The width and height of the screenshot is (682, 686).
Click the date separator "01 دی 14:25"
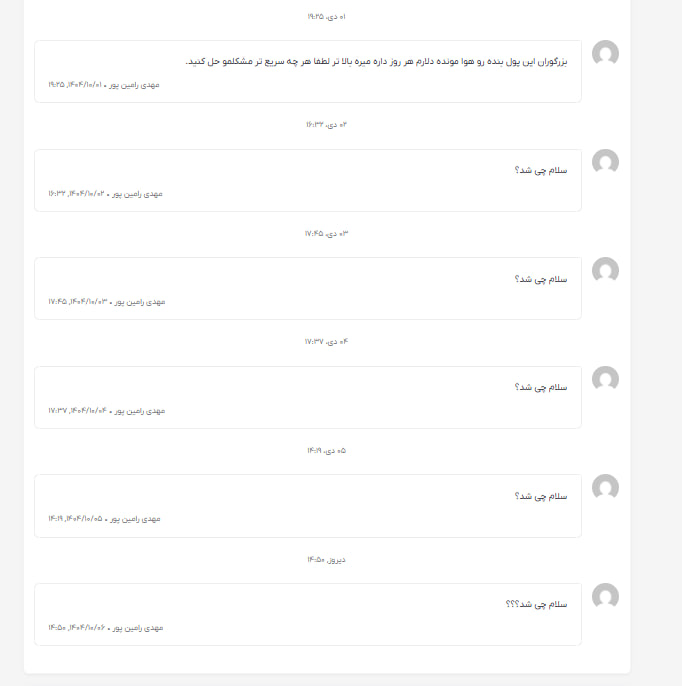point(326,17)
